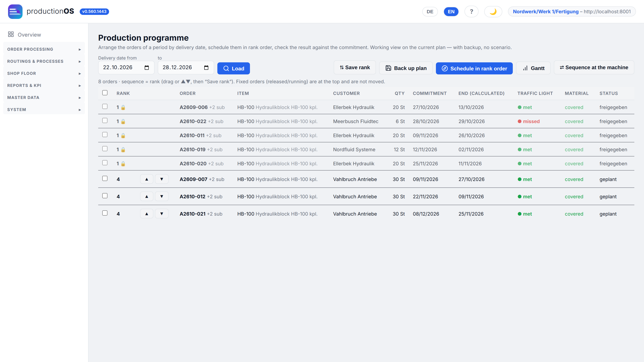Expand the Order Processing menu section
Screen dimensions: 644x362
44,49
